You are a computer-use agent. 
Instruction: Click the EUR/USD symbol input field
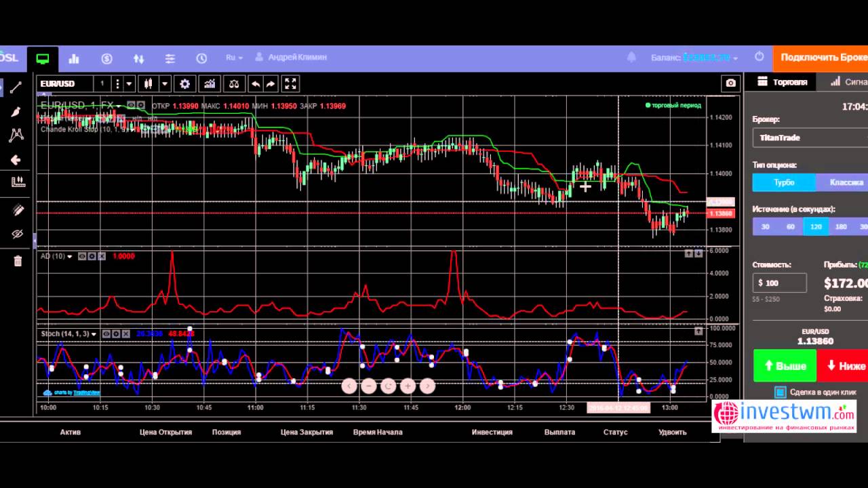pyautogui.click(x=65, y=84)
